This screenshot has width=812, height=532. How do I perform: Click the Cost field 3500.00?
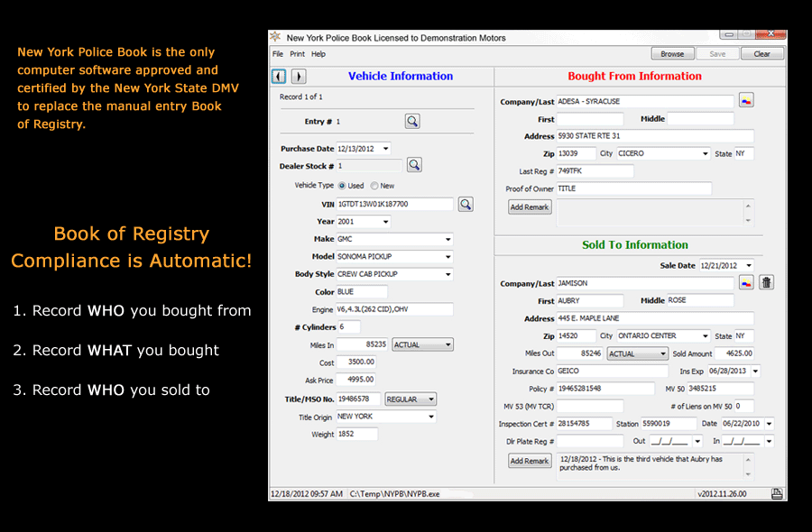pos(355,362)
